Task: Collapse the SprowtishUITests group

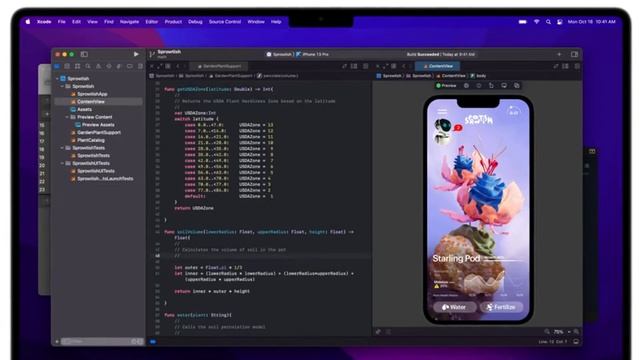Action: tap(62, 163)
